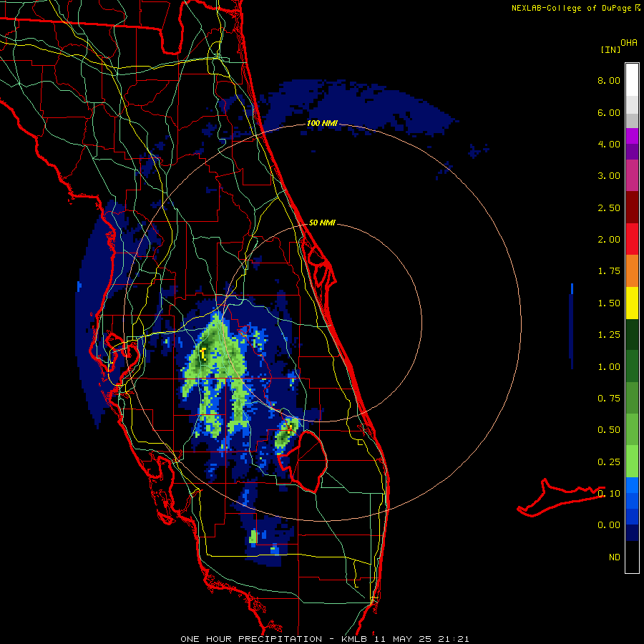Select the white swatch at top of legend
The width and height of the screenshot is (644, 644).
coord(632,80)
